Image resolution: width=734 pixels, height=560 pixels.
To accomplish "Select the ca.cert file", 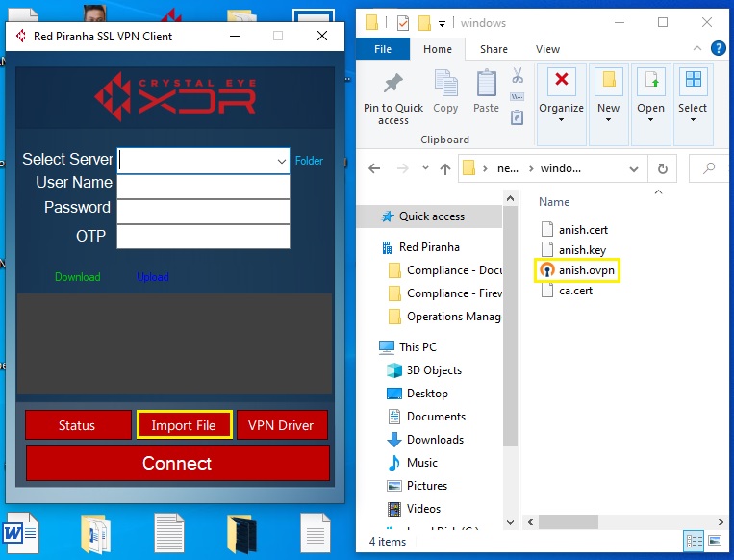I will point(567,291).
